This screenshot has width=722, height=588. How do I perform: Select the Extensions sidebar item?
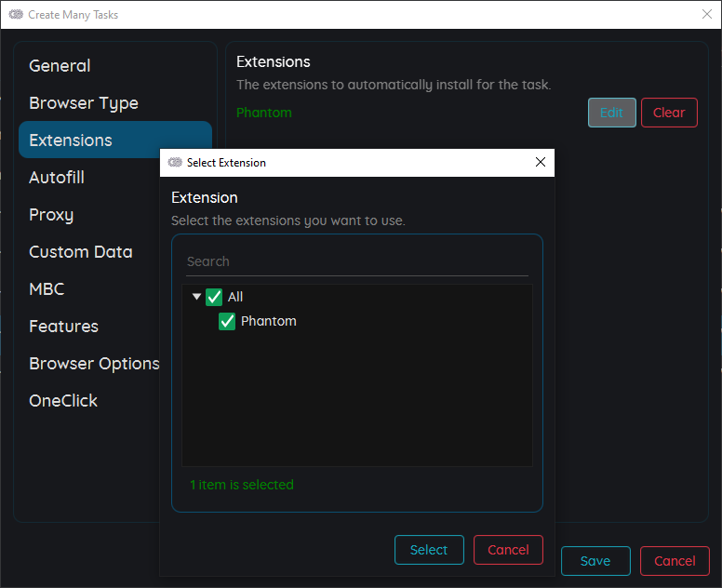(x=115, y=140)
